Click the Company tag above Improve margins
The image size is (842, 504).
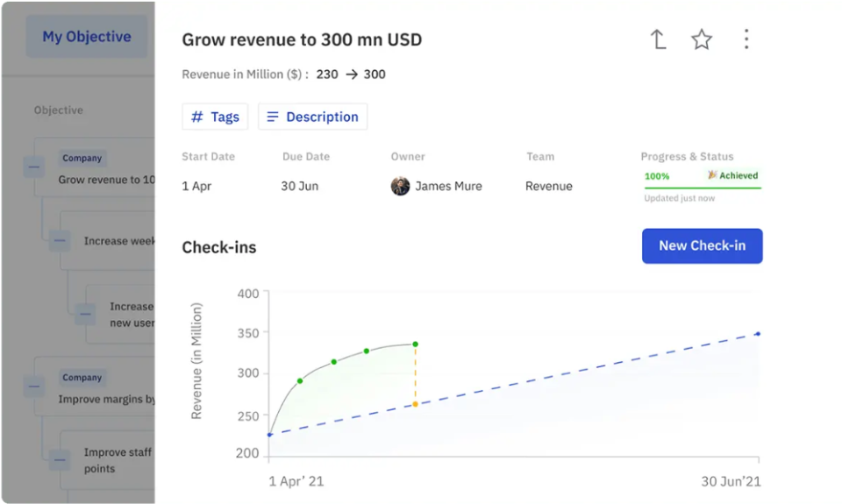(82, 377)
